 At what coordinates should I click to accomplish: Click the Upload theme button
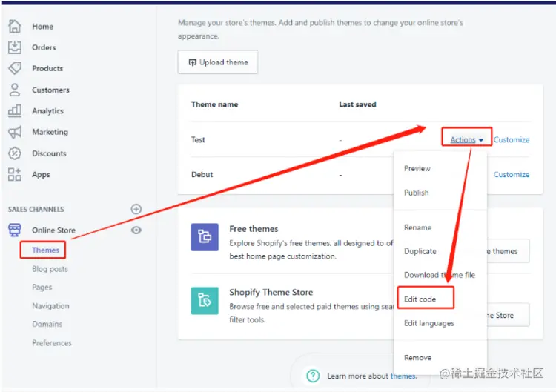point(218,62)
